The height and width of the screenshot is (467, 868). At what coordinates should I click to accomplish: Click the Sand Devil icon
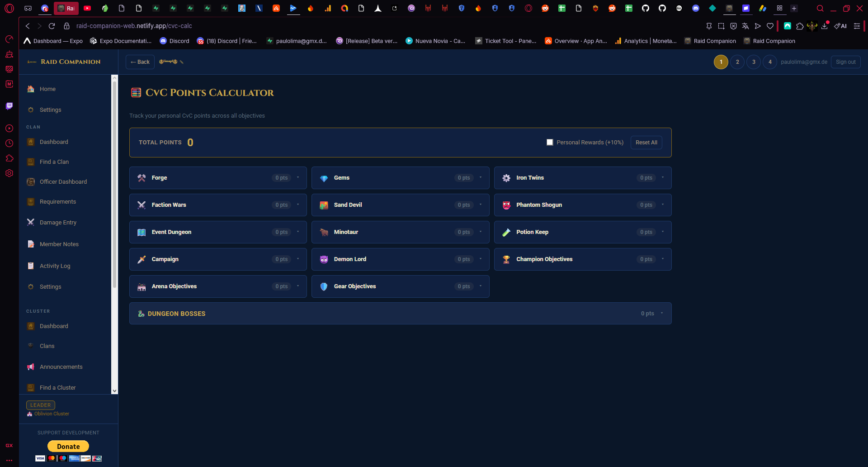[x=324, y=205]
